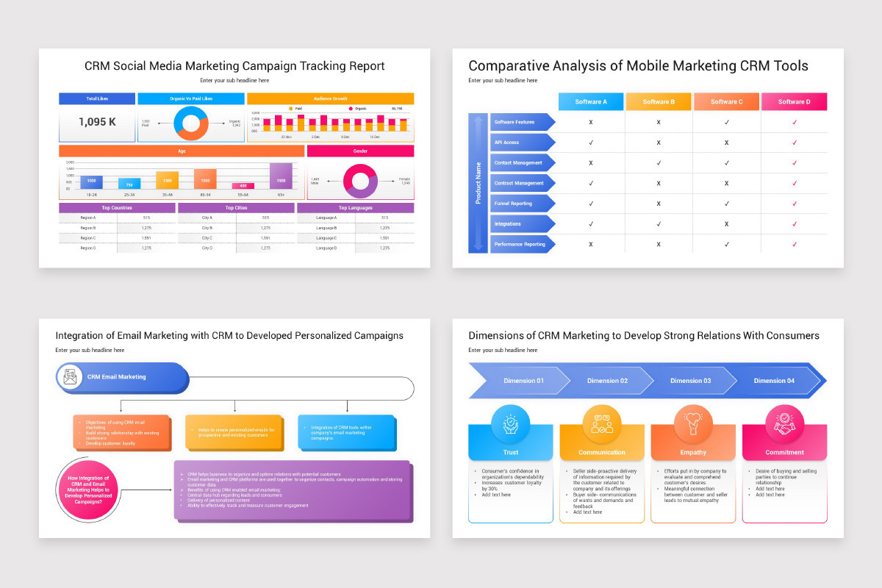Click the Dimension 03 arrow step

[691, 381]
